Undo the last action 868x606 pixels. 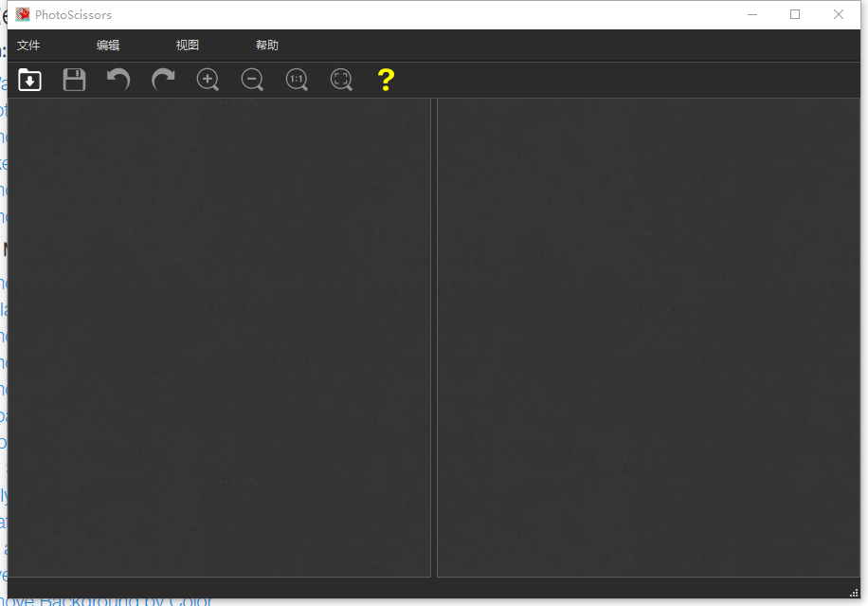[118, 80]
